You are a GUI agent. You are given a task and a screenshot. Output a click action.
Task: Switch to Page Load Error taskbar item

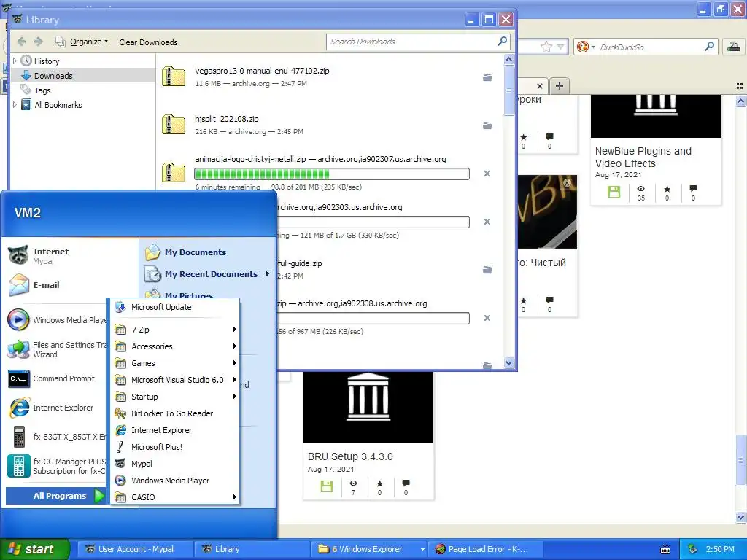pyautogui.click(x=487, y=549)
